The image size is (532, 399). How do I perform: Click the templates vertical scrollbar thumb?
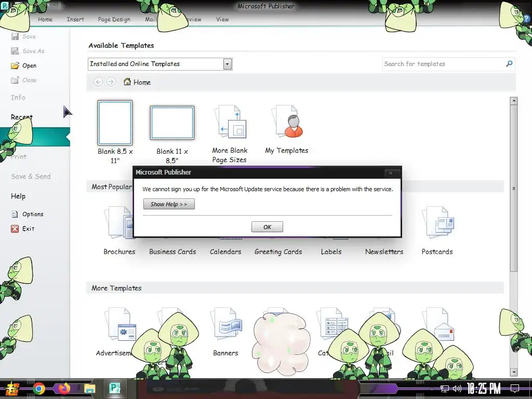(x=514, y=188)
